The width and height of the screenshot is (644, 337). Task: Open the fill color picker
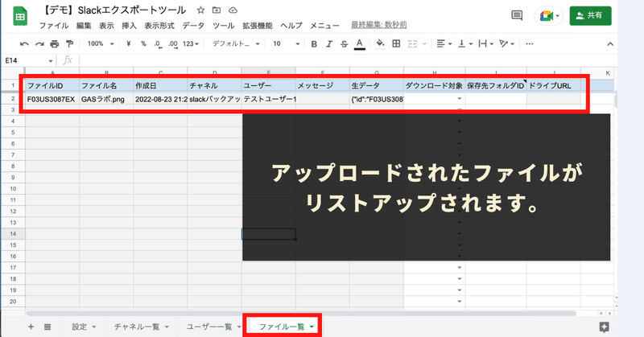point(380,43)
